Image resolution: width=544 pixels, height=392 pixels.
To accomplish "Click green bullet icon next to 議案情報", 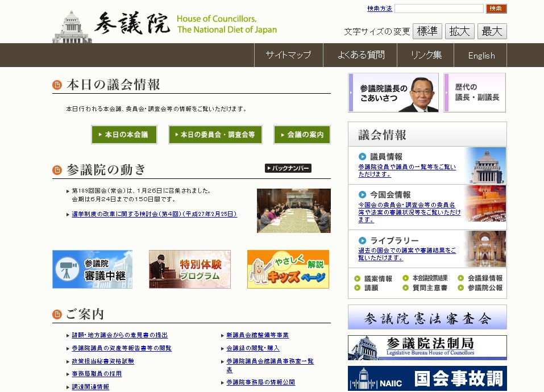I will (x=358, y=278).
